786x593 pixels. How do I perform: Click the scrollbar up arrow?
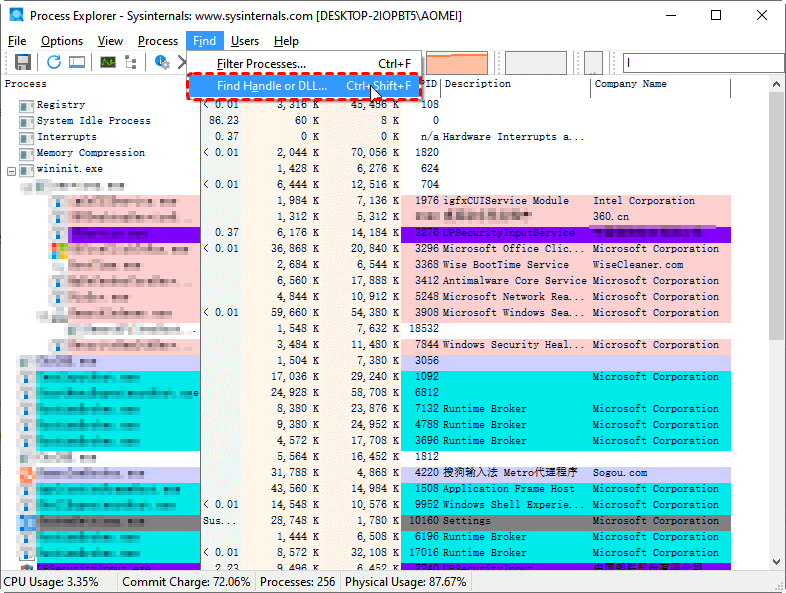[x=776, y=84]
